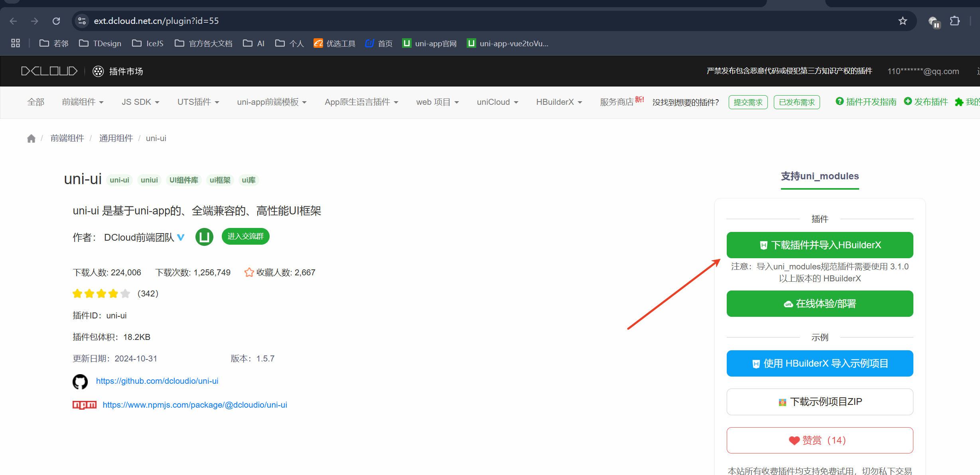
Task: Open browser extensions puzzle icon
Action: [x=955, y=21]
